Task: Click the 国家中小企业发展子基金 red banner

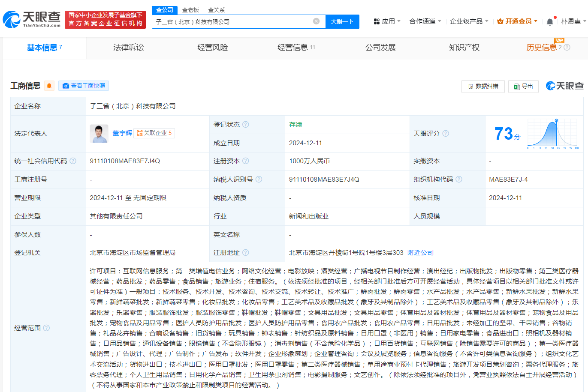Action: pyautogui.click(x=105, y=20)
